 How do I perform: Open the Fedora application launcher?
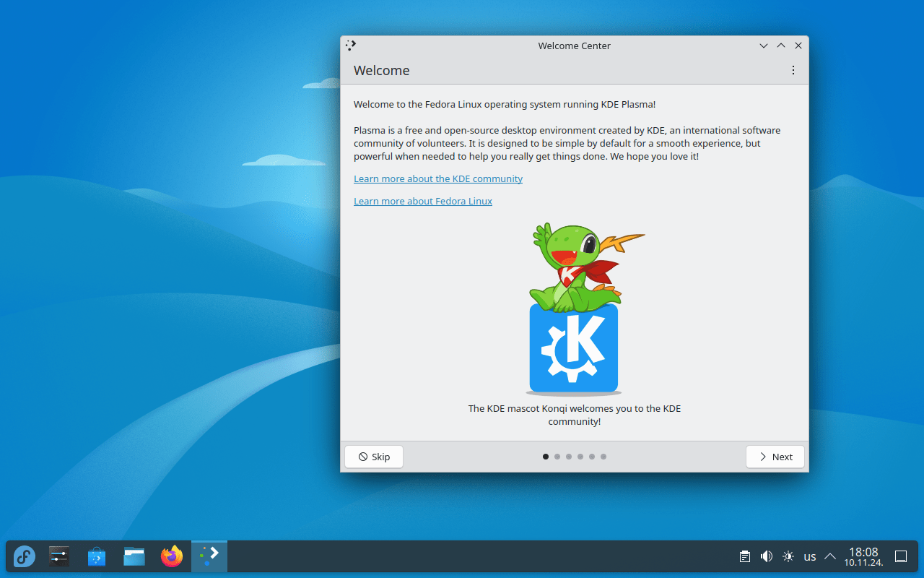click(25, 556)
